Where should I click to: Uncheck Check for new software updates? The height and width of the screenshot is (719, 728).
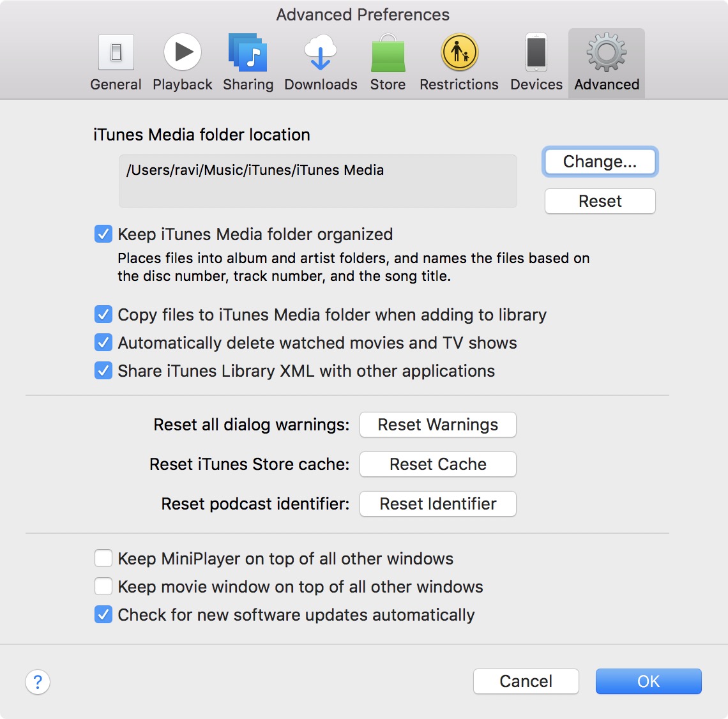(x=103, y=614)
